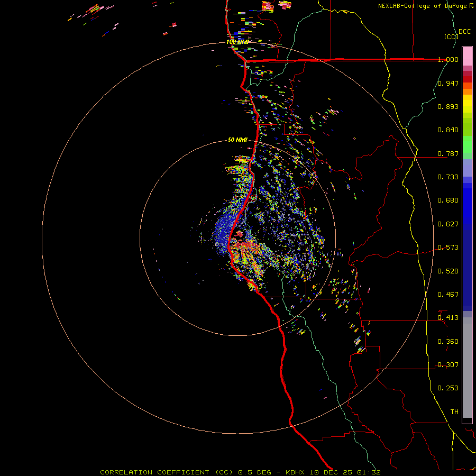Image resolution: width=476 pixels, height=476 pixels.
Task: Click the 0.680 scale value
Action: coord(448,200)
